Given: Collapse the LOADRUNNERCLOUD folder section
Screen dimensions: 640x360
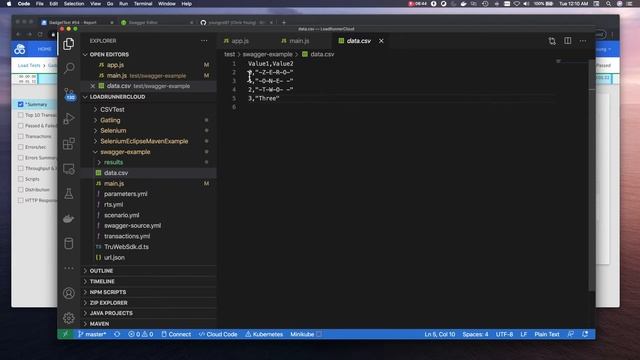Looking at the screenshot, I should point(117,97).
